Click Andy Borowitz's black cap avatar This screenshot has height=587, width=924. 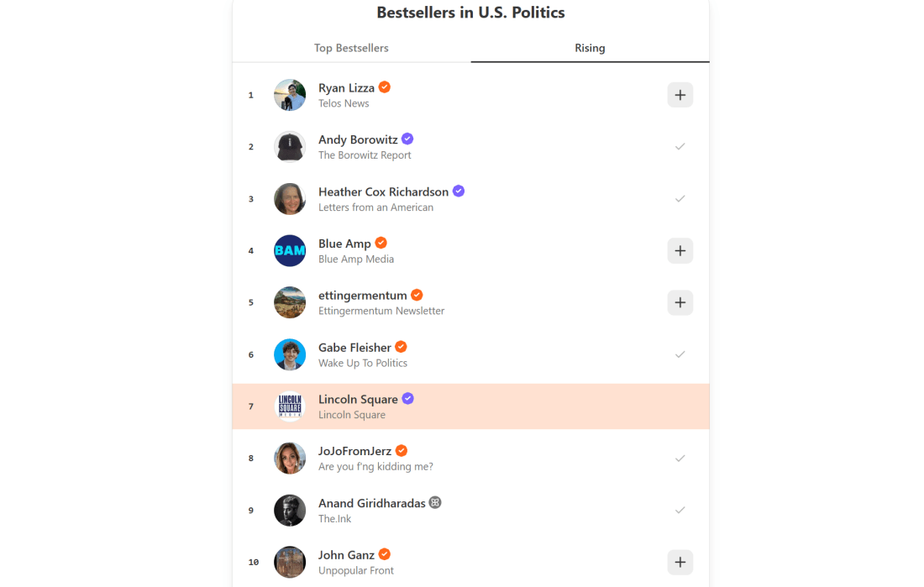pyautogui.click(x=290, y=147)
